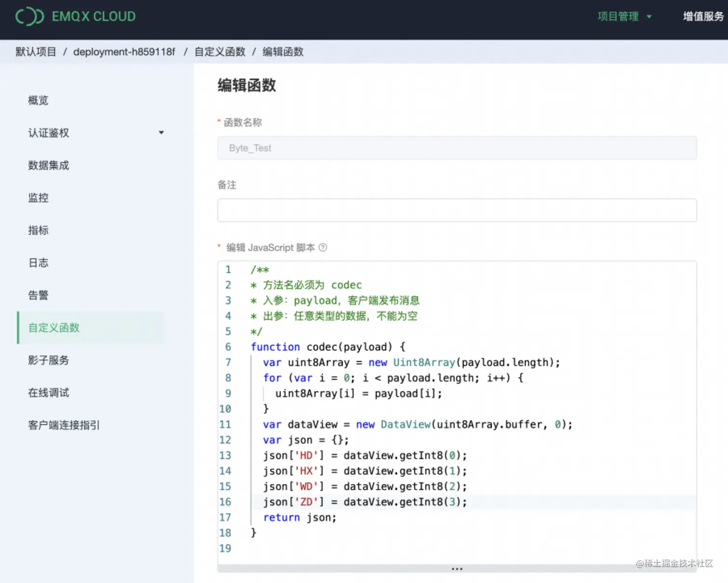Go to 在线调试 in sidebar
728x583 pixels.
pyautogui.click(x=48, y=392)
